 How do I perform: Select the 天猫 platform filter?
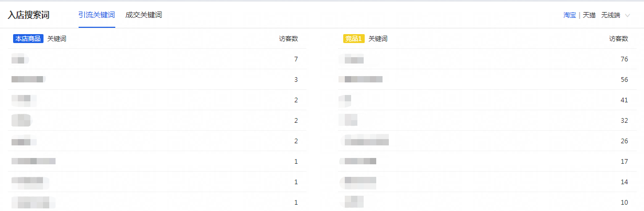[x=589, y=15]
